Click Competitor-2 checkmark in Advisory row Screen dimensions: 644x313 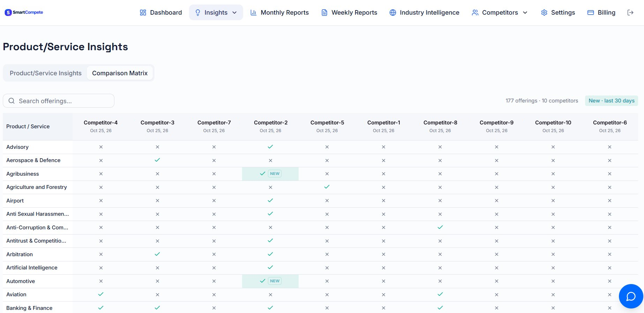pyautogui.click(x=270, y=147)
